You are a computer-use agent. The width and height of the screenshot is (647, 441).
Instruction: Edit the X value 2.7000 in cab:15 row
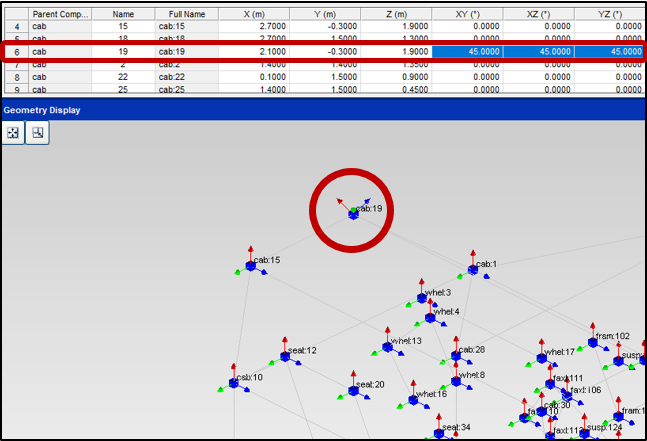254,26
